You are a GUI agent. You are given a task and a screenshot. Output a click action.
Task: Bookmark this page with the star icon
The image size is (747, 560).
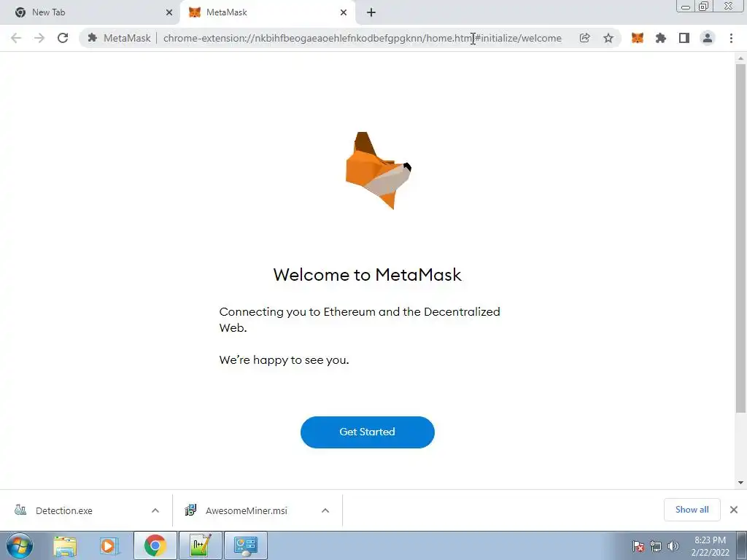click(x=608, y=38)
